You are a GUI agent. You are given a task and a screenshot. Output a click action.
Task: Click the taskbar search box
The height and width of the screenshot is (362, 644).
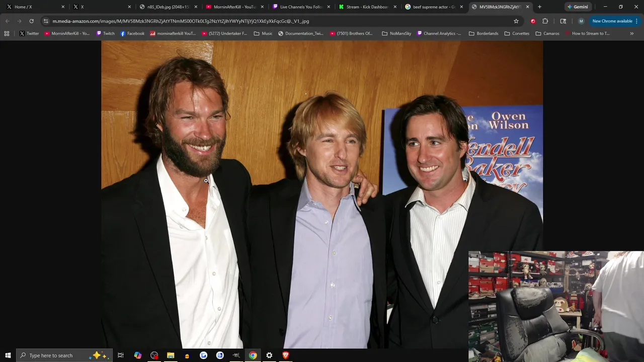(x=64, y=355)
